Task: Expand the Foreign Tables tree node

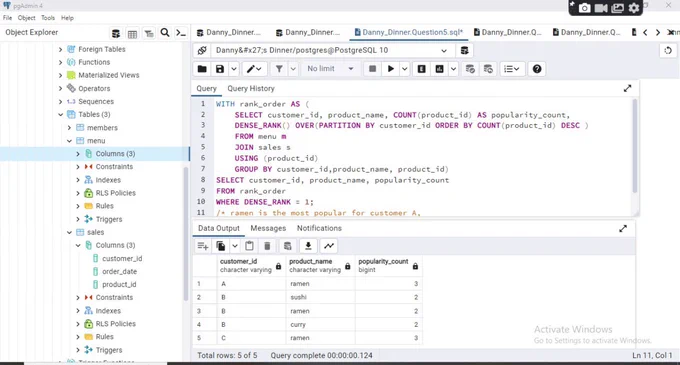Action: tap(60, 49)
